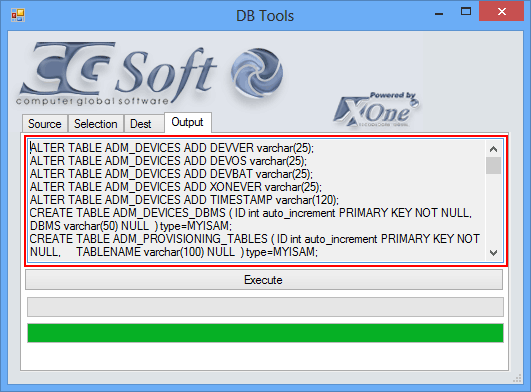The image size is (531, 392).
Task: Click the empty gray status field below Execute
Action: click(265, 307)
